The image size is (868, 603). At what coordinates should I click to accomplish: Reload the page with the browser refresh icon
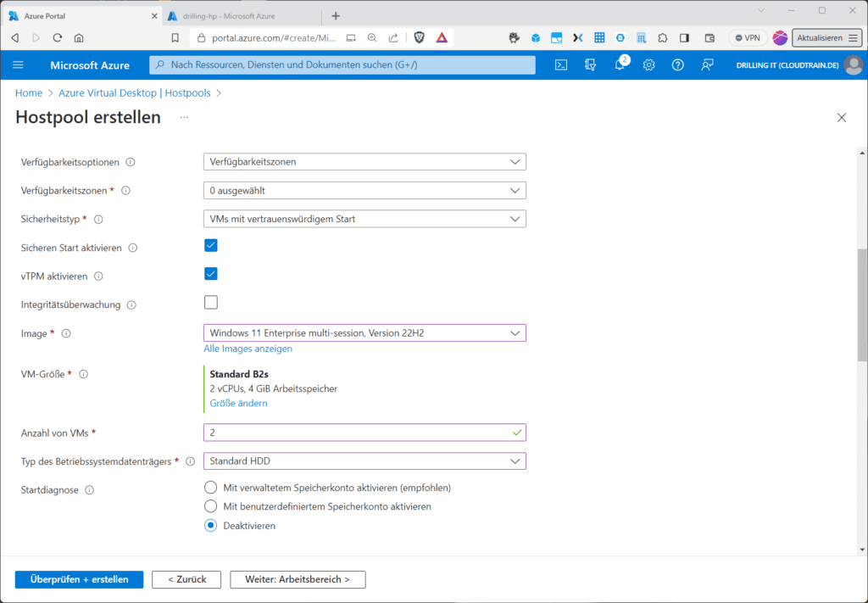pyautogui.click(x=58, y=37)
